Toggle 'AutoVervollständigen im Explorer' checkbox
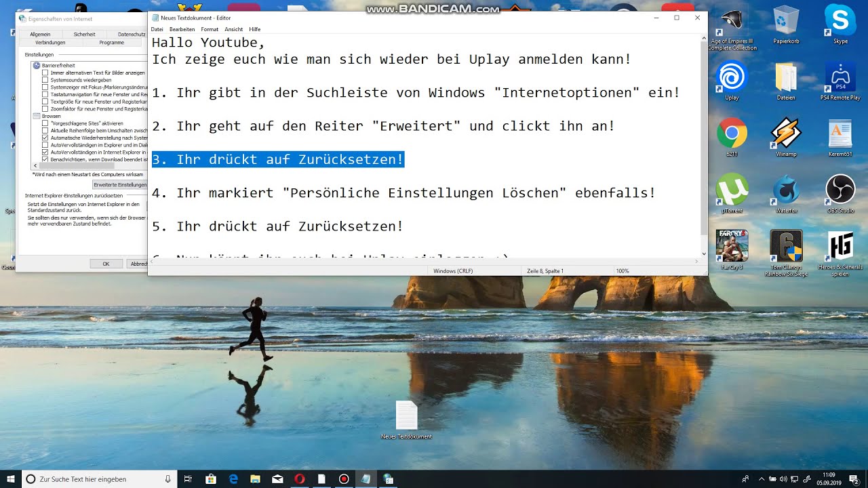Image resolution: width=868 pixels, height=488 pixels. [x=45, y=145]
